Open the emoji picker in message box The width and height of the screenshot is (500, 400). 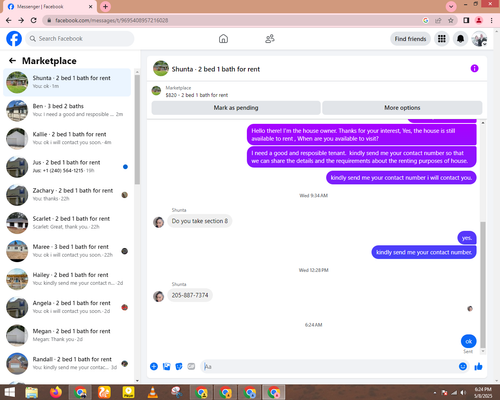click(463, 366)
